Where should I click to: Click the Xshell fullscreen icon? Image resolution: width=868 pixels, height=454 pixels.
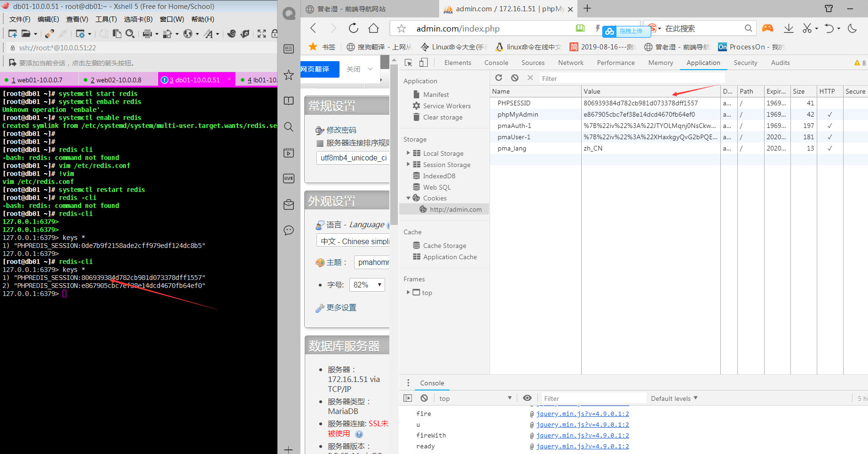[261, 33]
